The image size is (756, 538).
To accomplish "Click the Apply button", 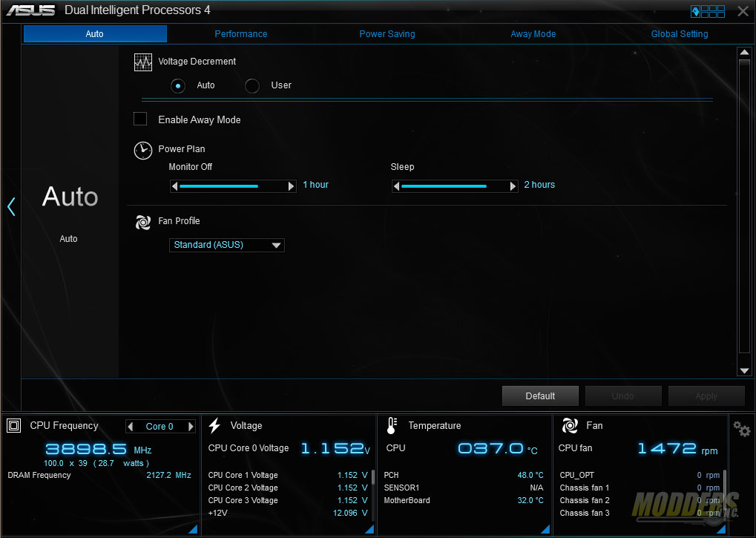I will coord(706,396).
